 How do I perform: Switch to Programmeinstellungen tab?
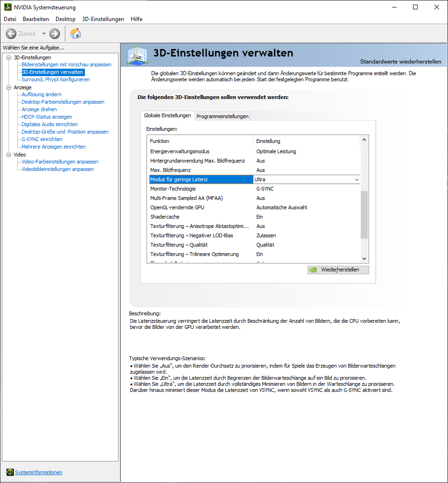[x=223, y=116]
